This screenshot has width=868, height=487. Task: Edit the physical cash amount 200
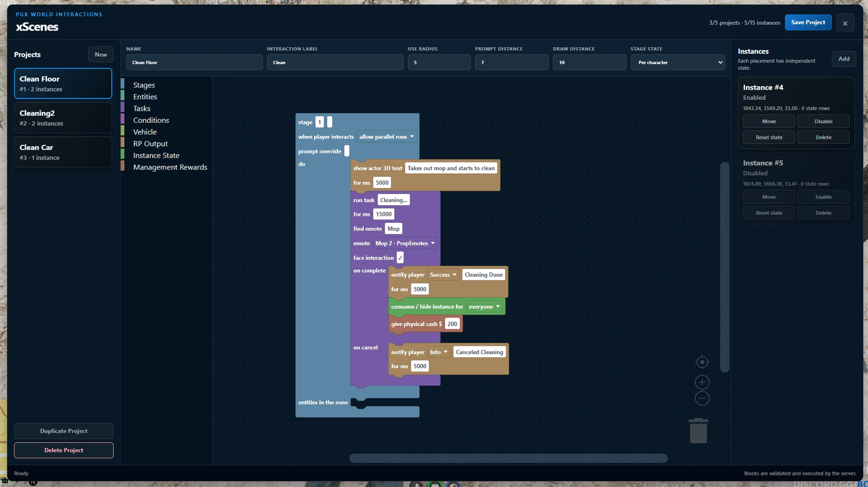click(452, 324)
